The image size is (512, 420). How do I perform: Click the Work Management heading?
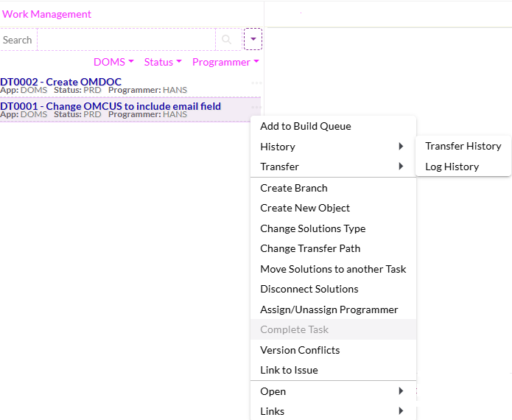(47, 14)
